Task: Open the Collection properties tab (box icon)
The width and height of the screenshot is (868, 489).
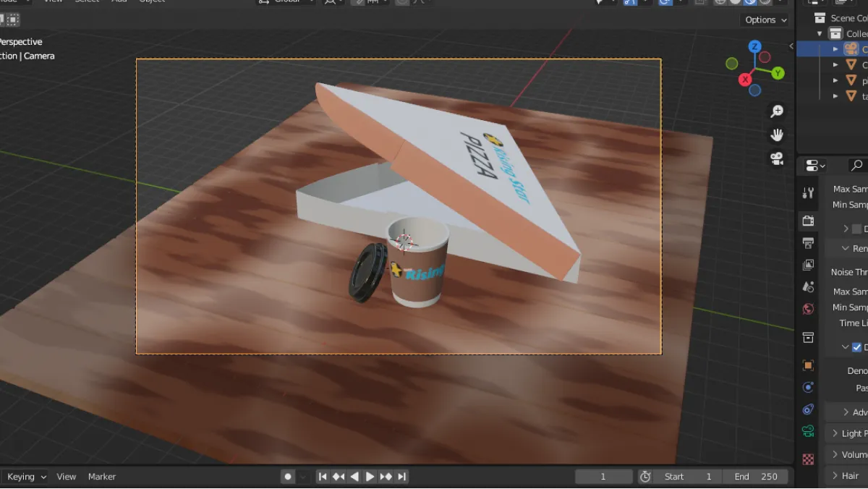Action: (809, 338)
